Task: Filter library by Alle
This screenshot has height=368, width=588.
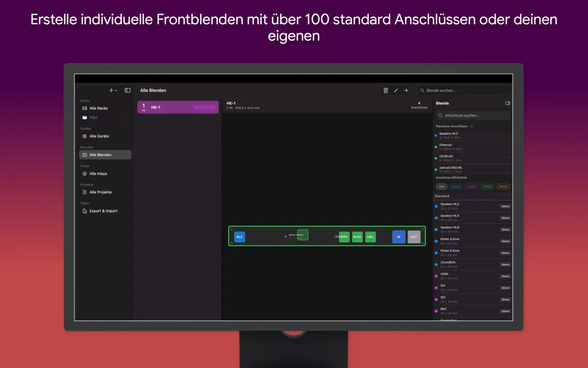Action: (442, 187)
